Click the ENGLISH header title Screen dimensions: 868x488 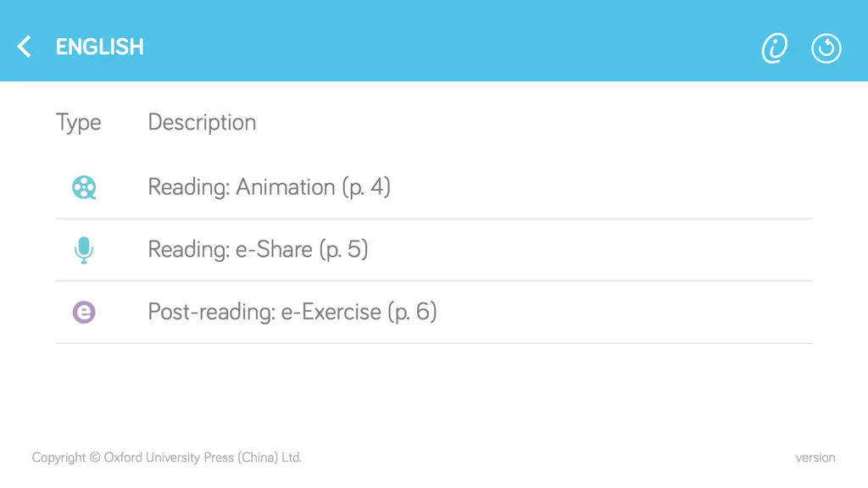(100, 47)
